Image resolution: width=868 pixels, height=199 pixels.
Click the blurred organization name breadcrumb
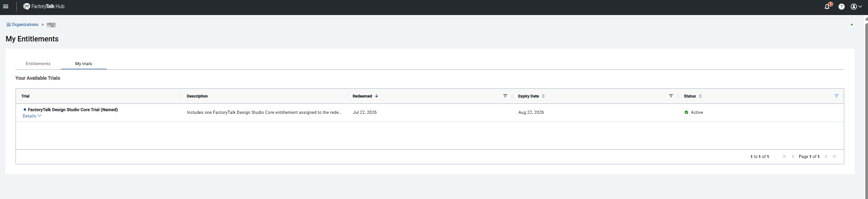[51, 25]
